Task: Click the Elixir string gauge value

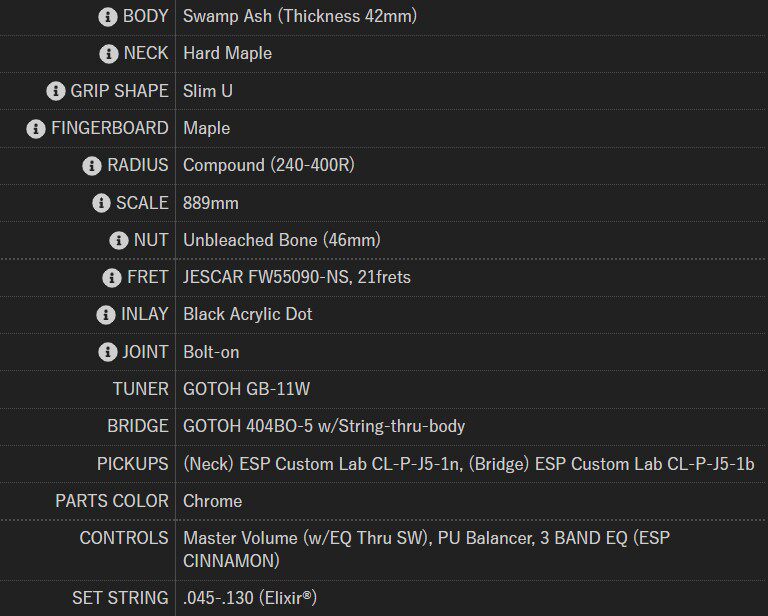Action: (x=250, y=598)
